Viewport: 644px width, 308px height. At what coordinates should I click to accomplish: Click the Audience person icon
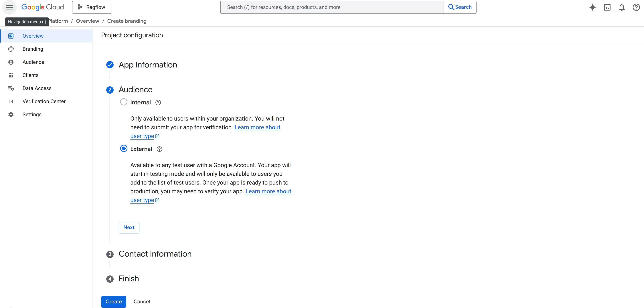point(11,62)
